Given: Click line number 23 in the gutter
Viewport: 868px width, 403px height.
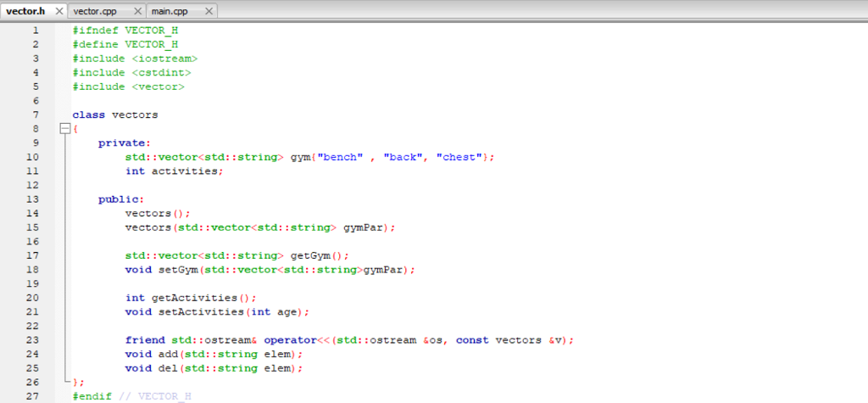Looking at the screenshot, I should [33, 340].
